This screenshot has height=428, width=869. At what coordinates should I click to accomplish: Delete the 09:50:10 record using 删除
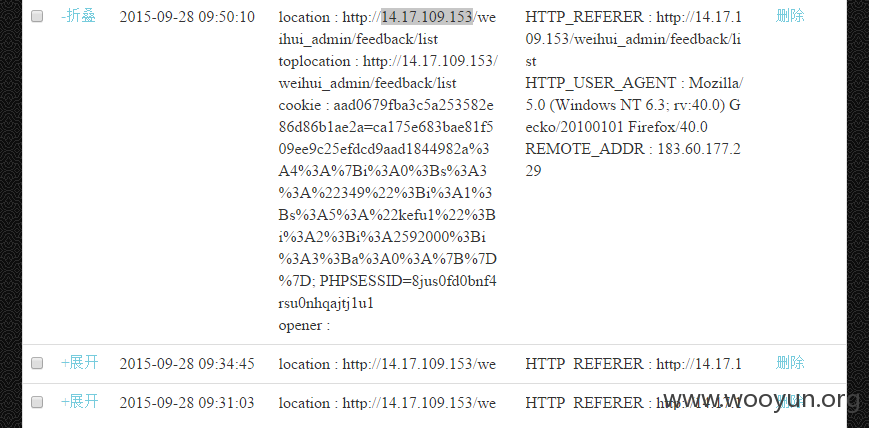(790, 16)
